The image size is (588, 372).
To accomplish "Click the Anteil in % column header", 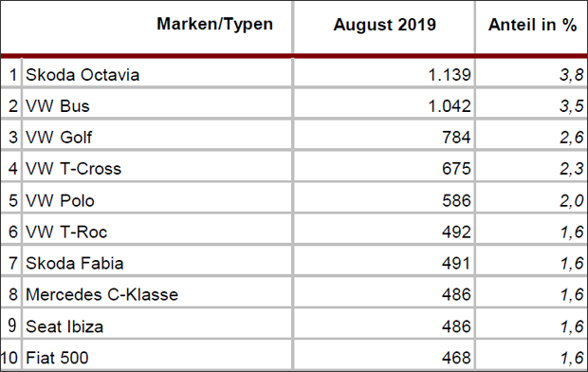I will pos(532,25).
